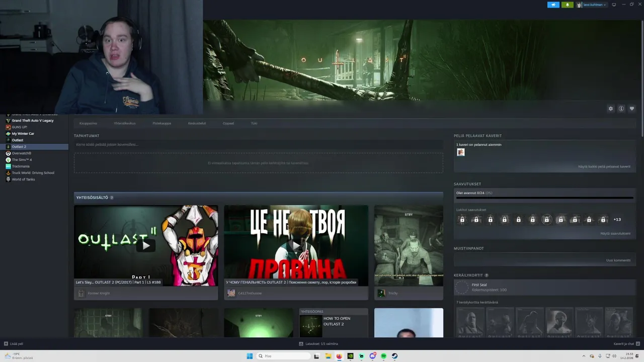The image size is (644, 362).
Task: Click the first locked achievement icon
Action: point(462,220)
